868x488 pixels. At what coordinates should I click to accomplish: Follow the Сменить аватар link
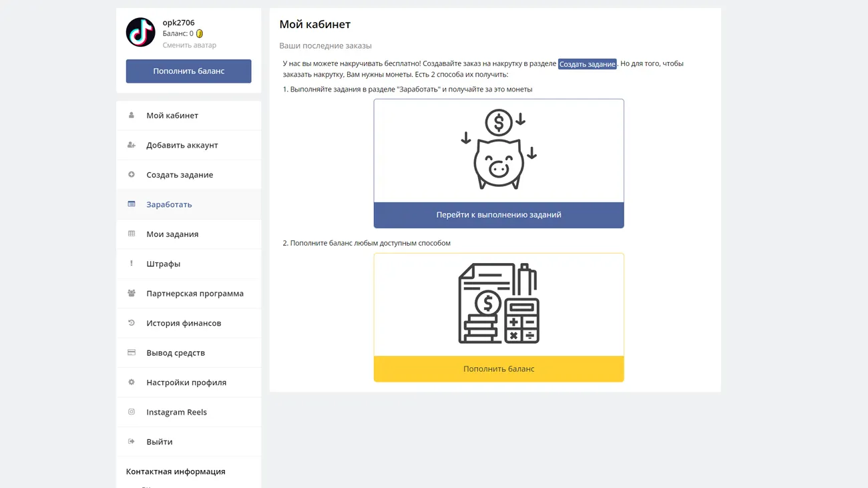click(189, 45)
